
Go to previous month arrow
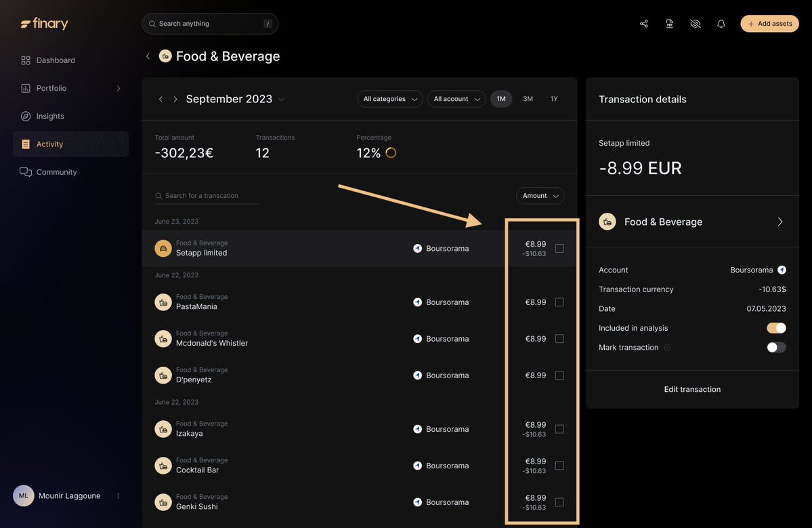coord(161,100)
